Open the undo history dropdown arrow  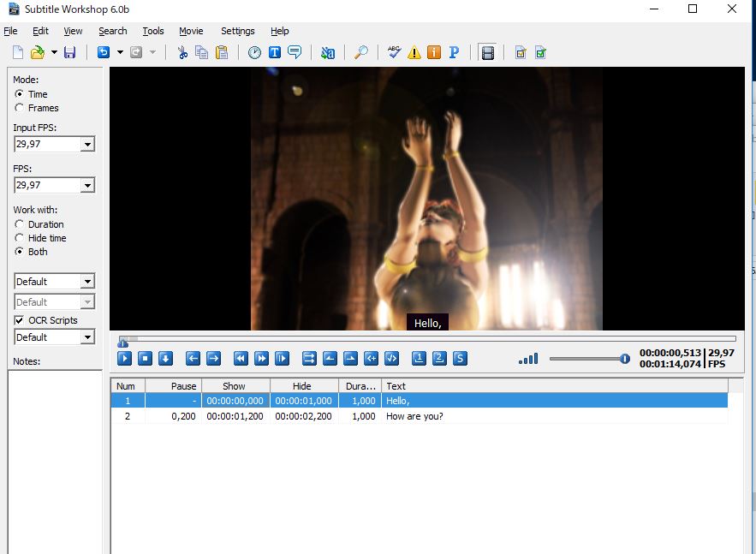tap(120, 52)
